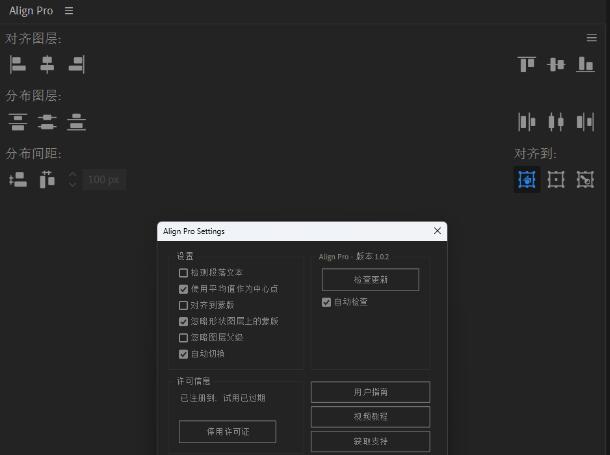610x455 pixels.
Task: Align layers to left edges
Action: [x=18, y=65]
